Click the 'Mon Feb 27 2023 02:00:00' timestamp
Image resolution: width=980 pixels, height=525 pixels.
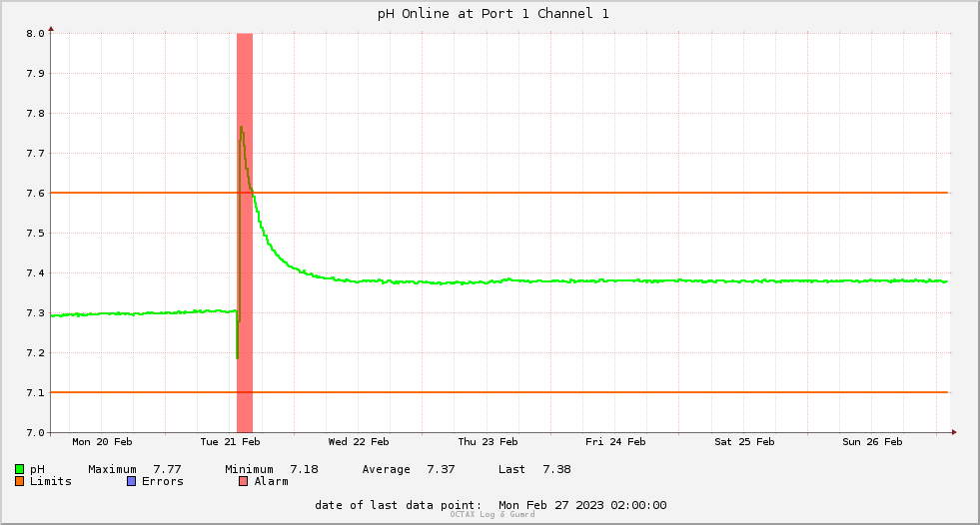pos(582,505)
